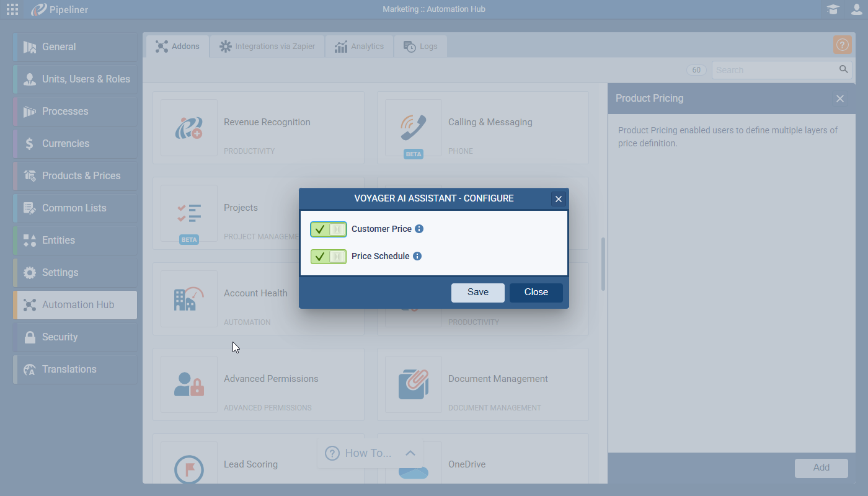Switch to the Analytics tab
Viewport: 868px width, 496px height.
359,46
